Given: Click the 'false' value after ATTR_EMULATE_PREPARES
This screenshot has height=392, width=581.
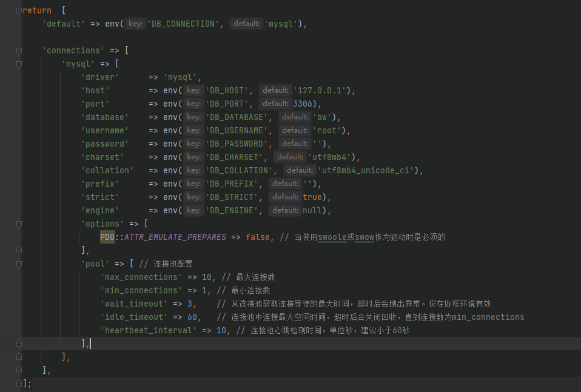Looking at the screenshot, I should pos(258,237).
